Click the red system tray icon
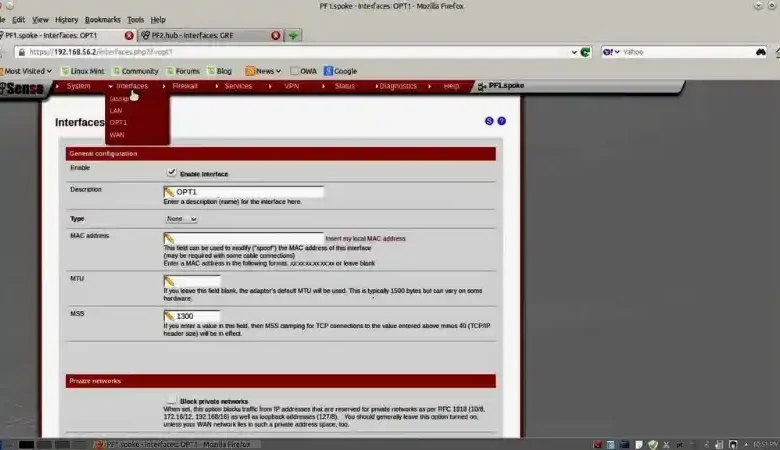The height and width of the screenshot is (450, 780). [x=597, y=444]
